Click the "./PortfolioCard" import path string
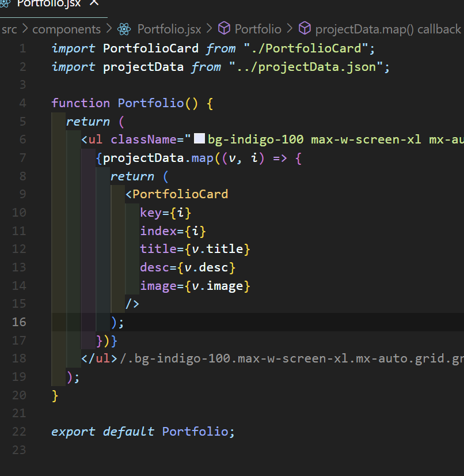The width and height of the screenshot is (464, 476). 306,48
